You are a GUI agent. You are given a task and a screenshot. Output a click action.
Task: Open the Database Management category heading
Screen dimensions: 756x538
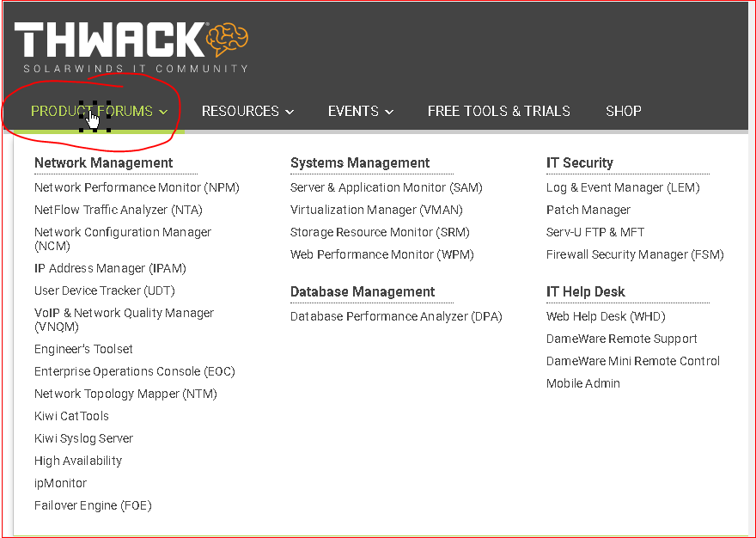coord(363,291)
